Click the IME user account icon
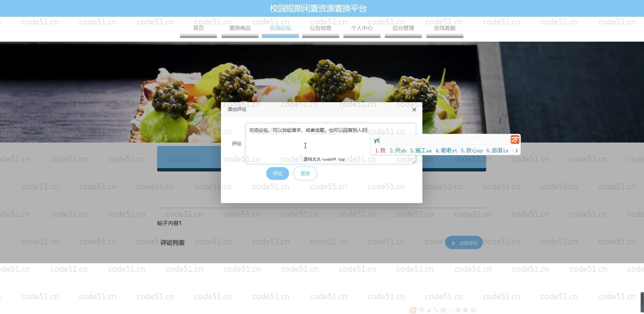Screen dimensions: 644x314 (x=451, y=311)
